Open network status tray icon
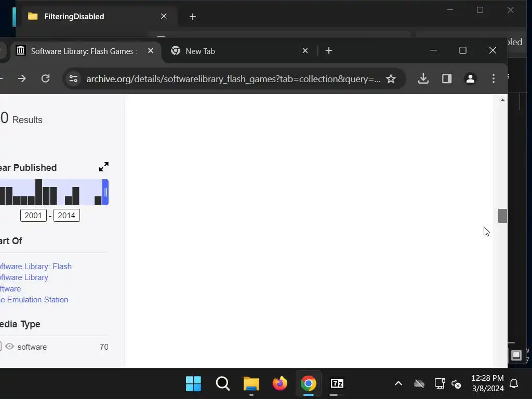Image resolution: width=532 pixels, height=399 pixels. pyautogui.click(x=440, y=384)
